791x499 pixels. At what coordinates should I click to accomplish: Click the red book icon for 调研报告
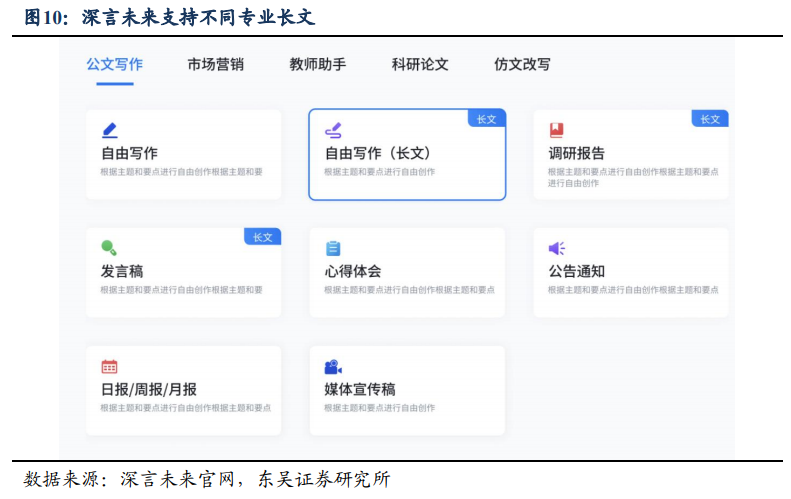point(556,130)
